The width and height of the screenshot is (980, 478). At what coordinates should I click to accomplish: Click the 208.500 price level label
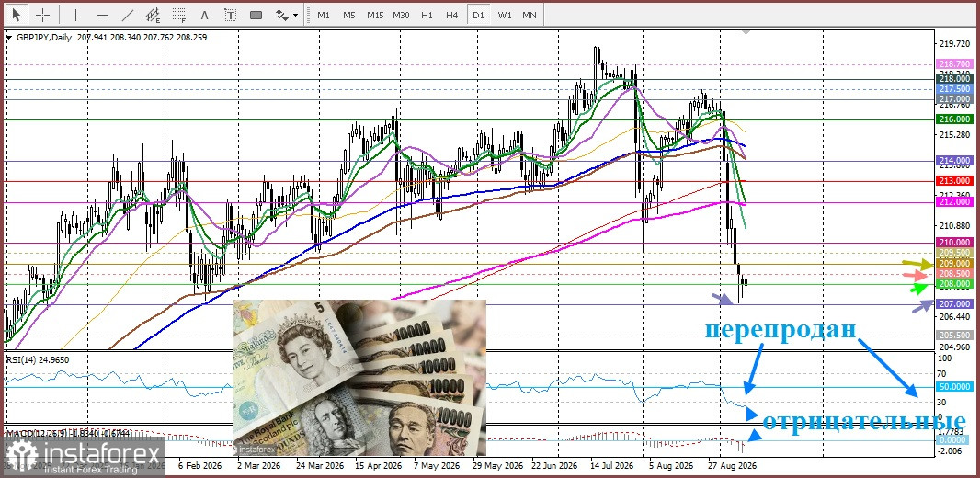(x=954, y=274)
